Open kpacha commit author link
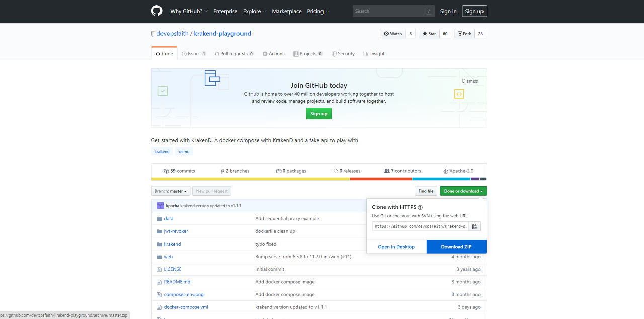Viewport: 644px width, 319px height. coord(172,206)
